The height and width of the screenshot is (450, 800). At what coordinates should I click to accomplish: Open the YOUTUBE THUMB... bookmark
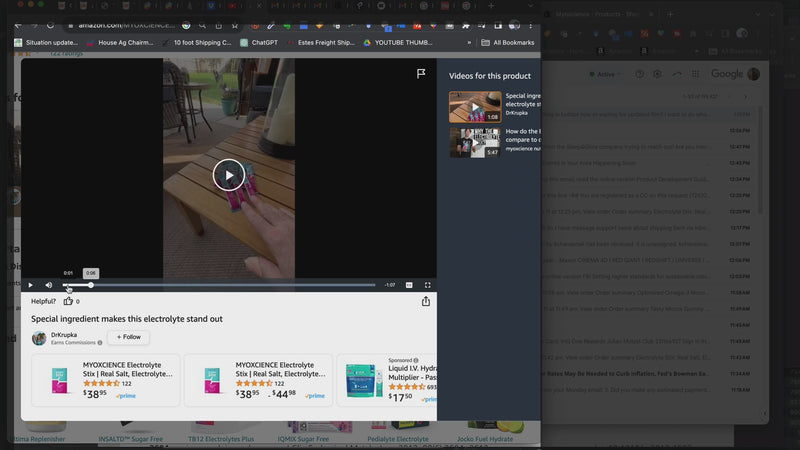398,43
